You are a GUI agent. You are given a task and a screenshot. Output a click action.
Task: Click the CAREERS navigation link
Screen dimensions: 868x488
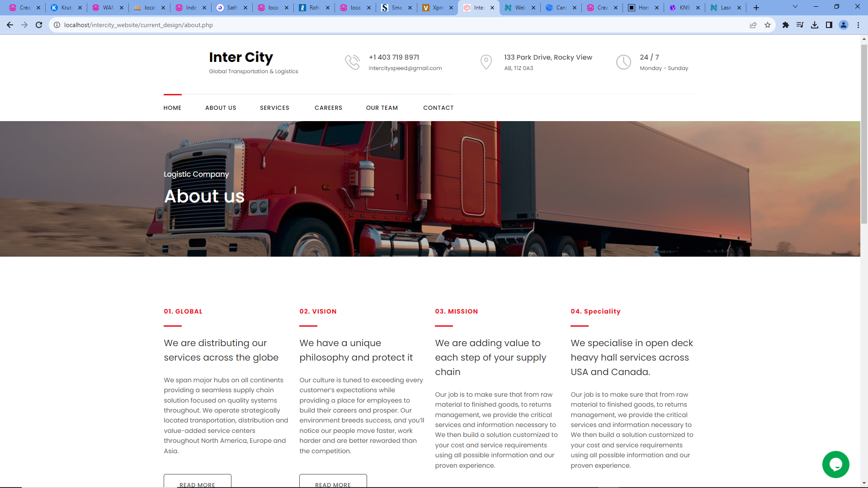point(328,108)
